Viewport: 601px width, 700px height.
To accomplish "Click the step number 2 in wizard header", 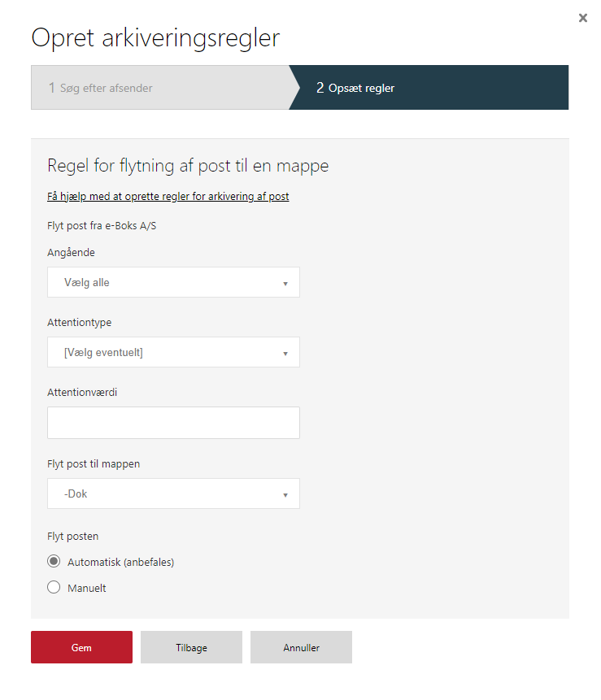I will click(x=320, y=88).
